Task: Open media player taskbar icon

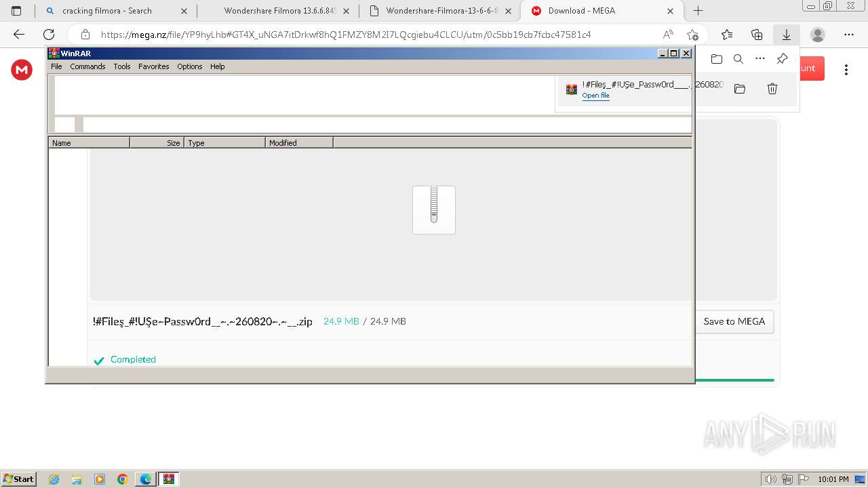Action: click(100, 479)
